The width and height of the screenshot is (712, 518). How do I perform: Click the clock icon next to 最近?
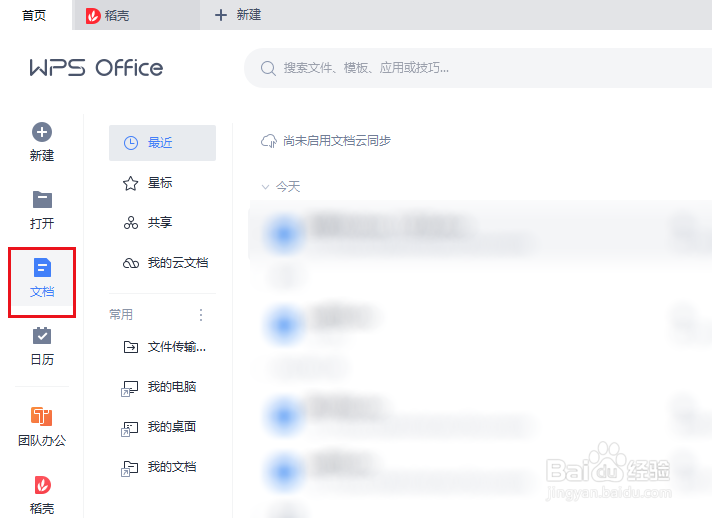[131, 143]
